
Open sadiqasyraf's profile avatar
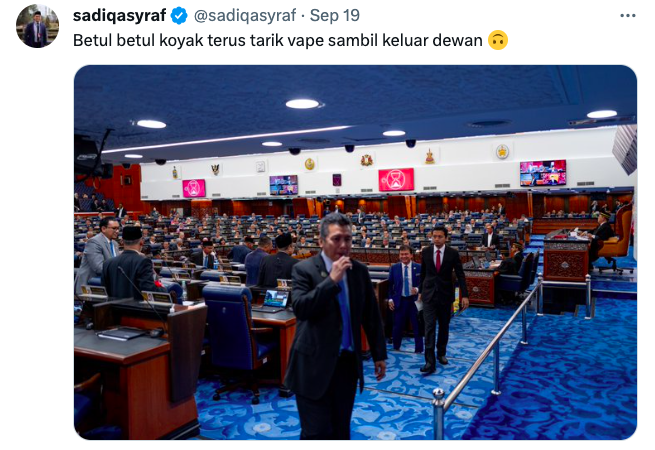(38, 26)
